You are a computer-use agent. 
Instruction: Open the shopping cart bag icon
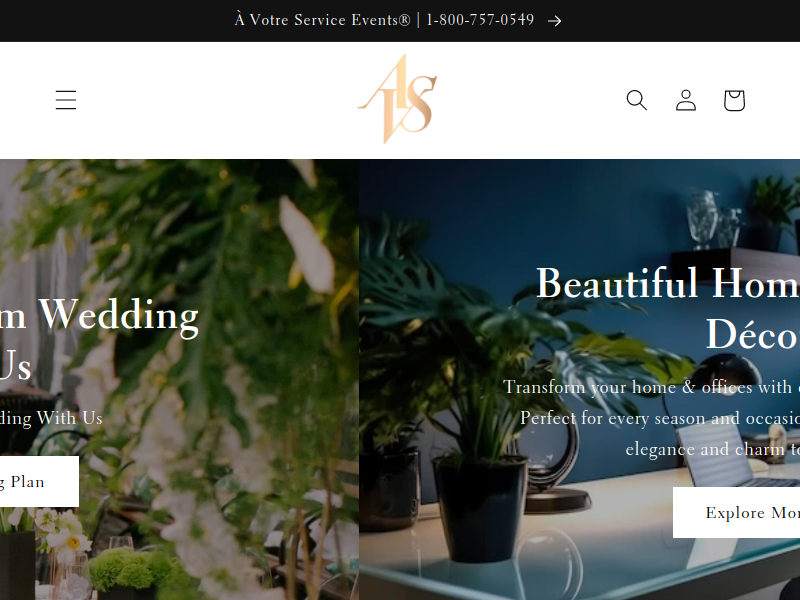click(x=734, y=100)
